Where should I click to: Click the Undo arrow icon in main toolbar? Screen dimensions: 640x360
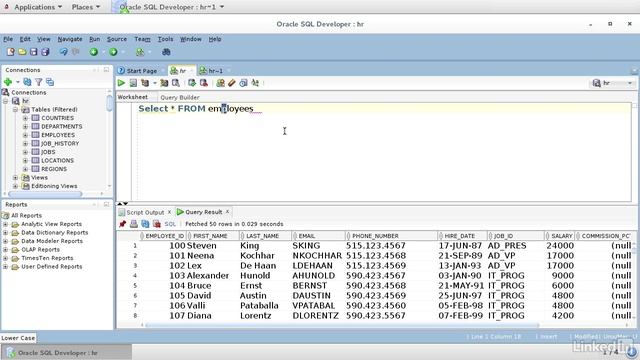(64, 52)
